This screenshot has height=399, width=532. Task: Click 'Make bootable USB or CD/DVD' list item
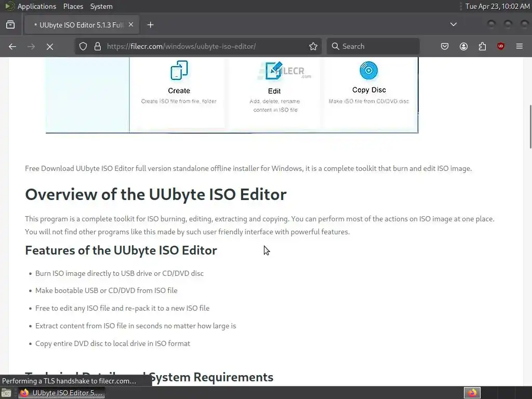coord(106,290)
